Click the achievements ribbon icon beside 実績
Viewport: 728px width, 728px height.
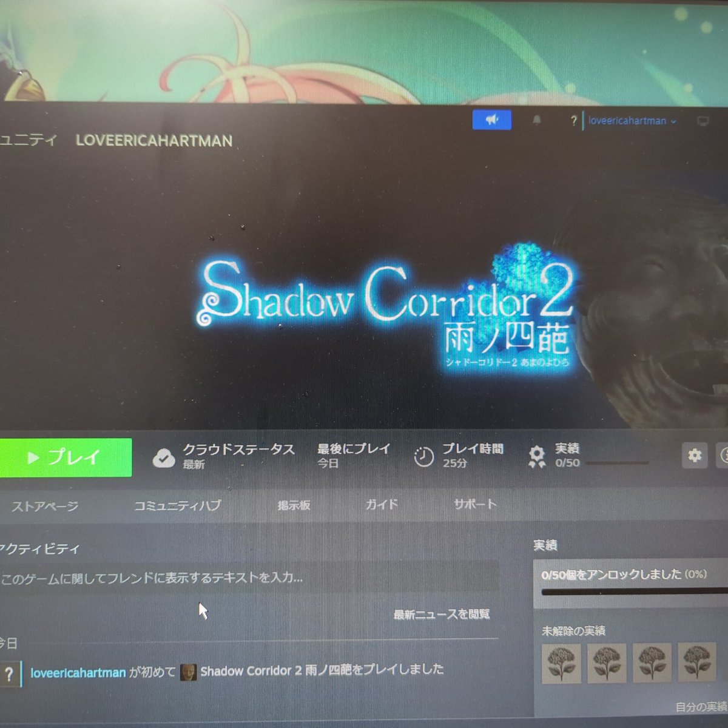536,456
